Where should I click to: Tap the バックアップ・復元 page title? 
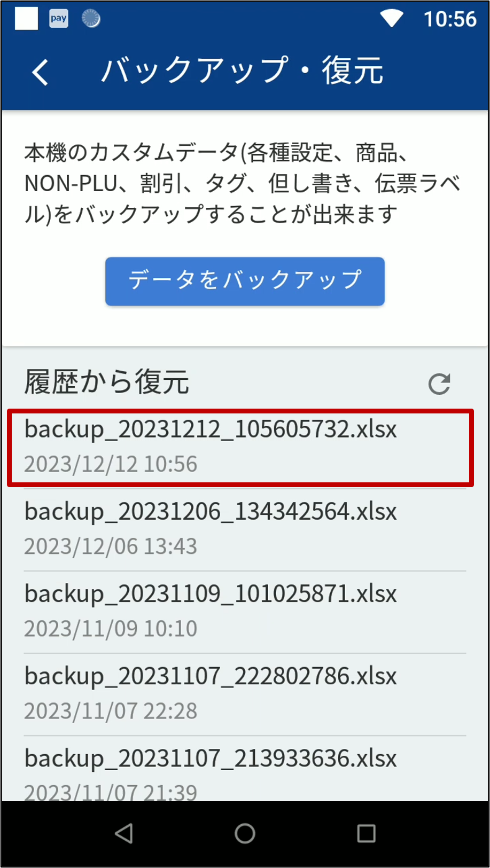coord(242,71)
